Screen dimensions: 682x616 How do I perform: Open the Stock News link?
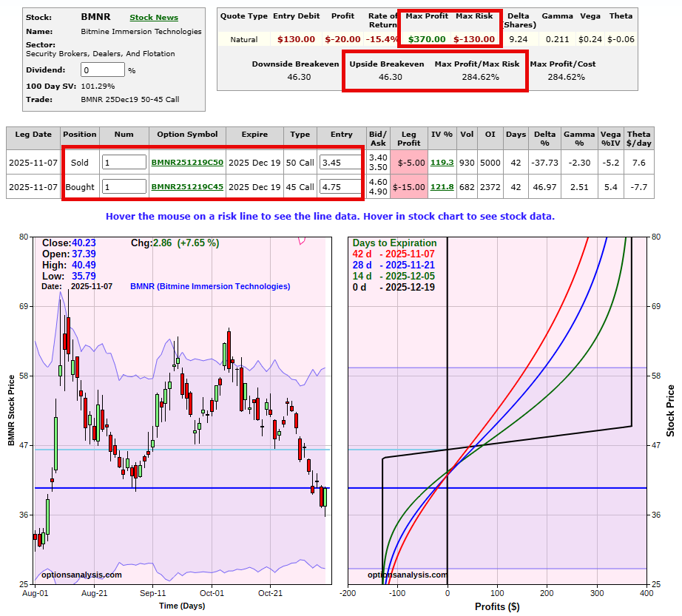click(x=153, y=17)
